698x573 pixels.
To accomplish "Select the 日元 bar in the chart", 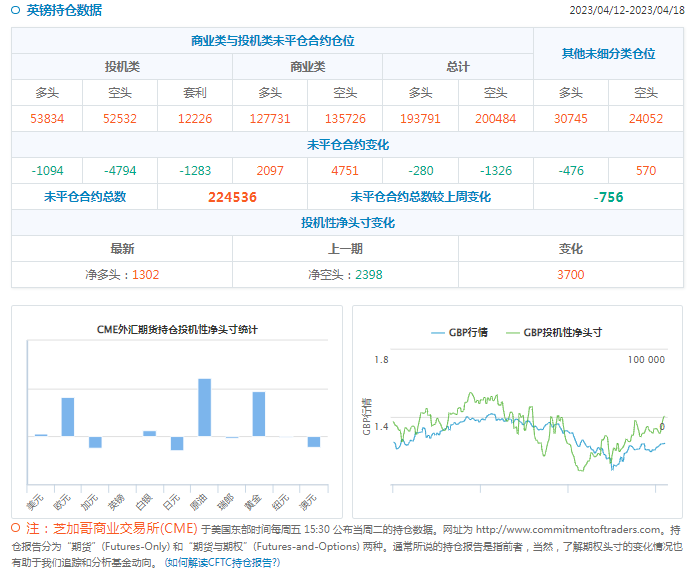I will pyautogui.click(x=177, y=443).
